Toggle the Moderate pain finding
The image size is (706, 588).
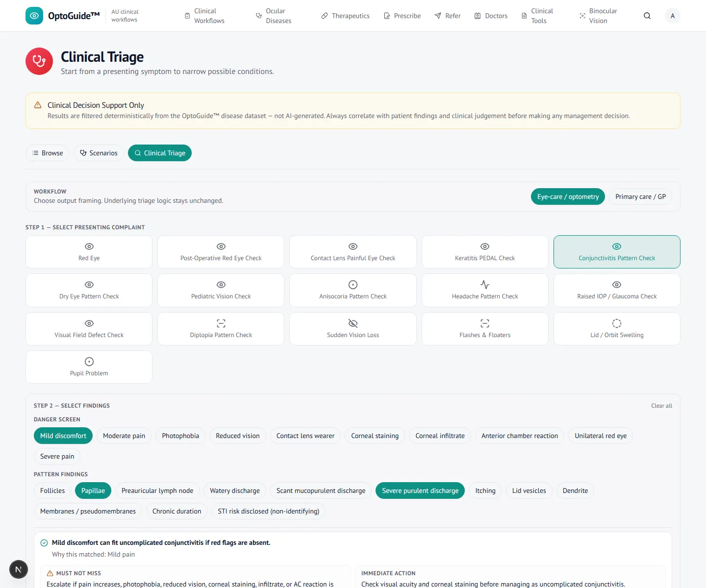tap(124, 436)
